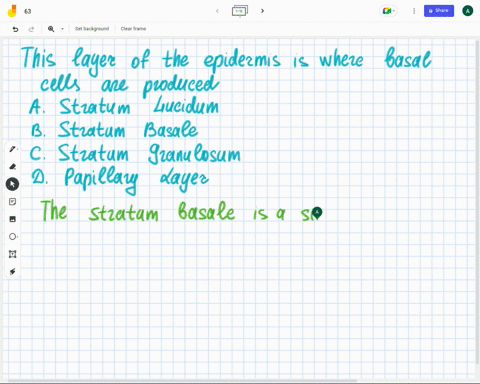Open the more options menu
This screenshot has height=384, width=480.
pos(414,11)
